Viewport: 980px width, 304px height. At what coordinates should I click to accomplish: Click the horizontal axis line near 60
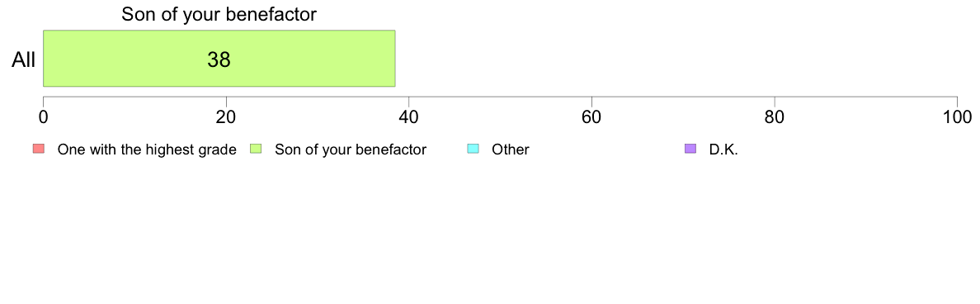pyautogui.click(x=591, y=97)
